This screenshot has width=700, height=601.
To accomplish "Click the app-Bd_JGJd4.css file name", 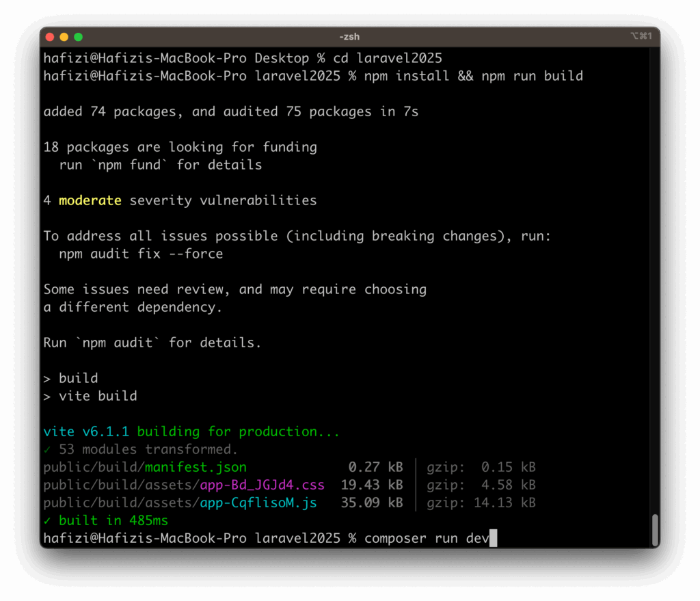I will (262, 485).
